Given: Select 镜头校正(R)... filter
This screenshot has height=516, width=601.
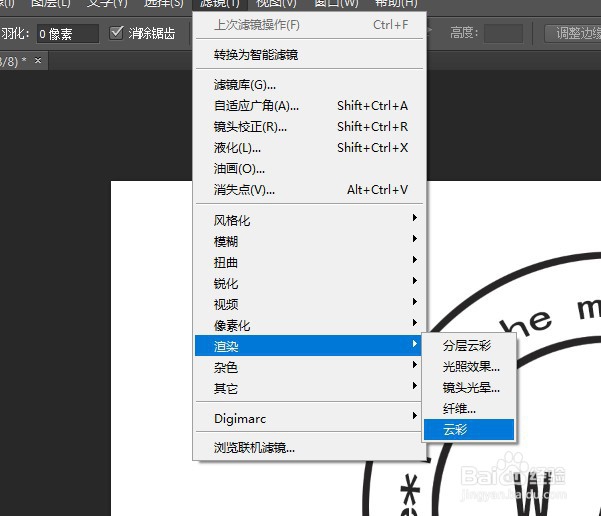Looking at the screenshot, I should click(309, 127).
